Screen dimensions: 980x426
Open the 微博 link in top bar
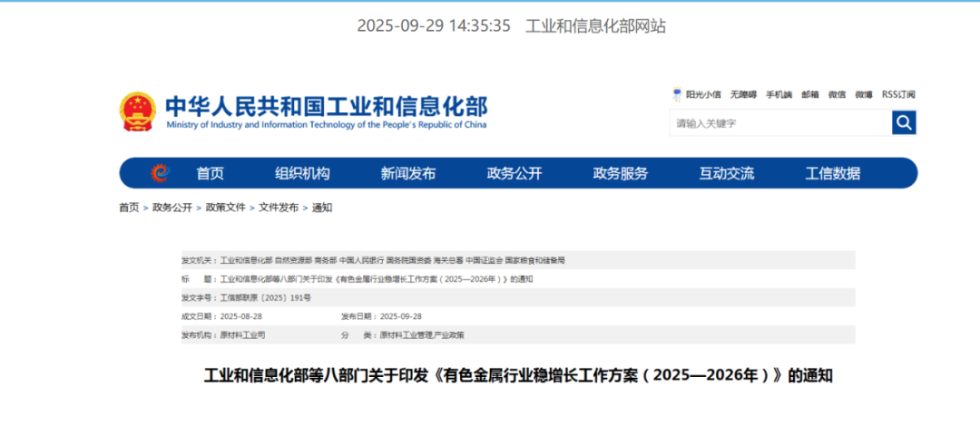864,94
